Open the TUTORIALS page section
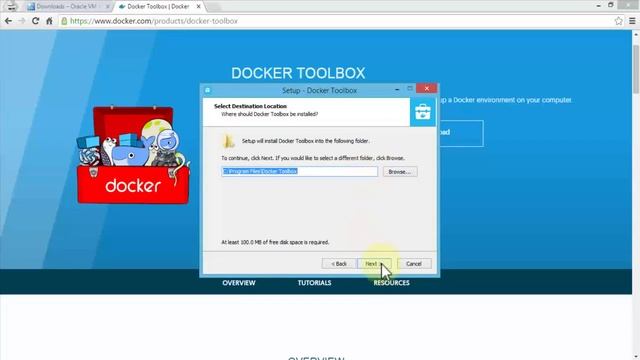The image size is (640, 360). tap(314, 283)
